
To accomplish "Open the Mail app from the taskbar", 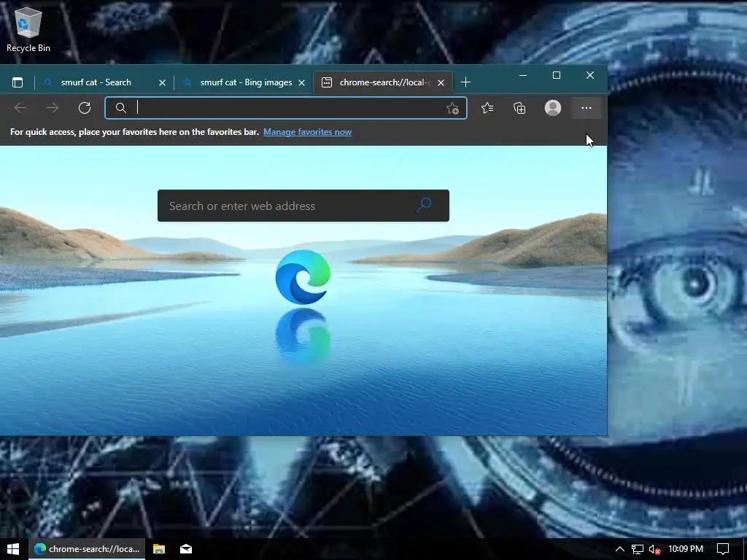I will point(186,549).
